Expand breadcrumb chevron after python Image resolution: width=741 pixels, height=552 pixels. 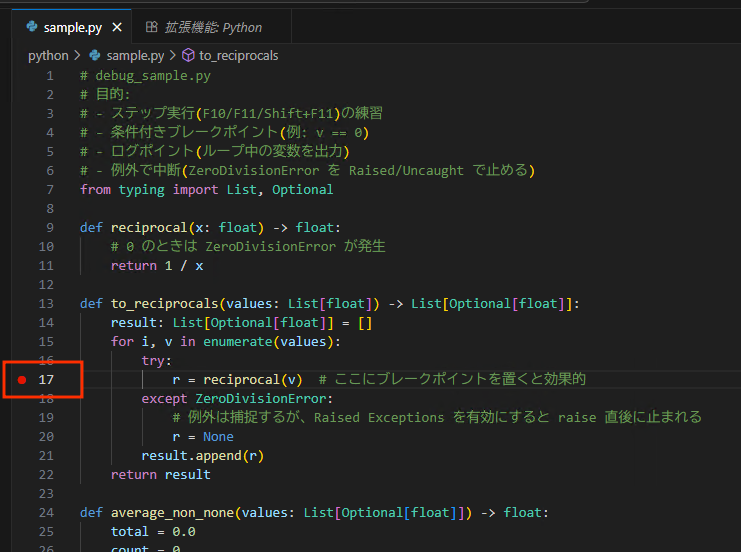[x=77, y=56]
